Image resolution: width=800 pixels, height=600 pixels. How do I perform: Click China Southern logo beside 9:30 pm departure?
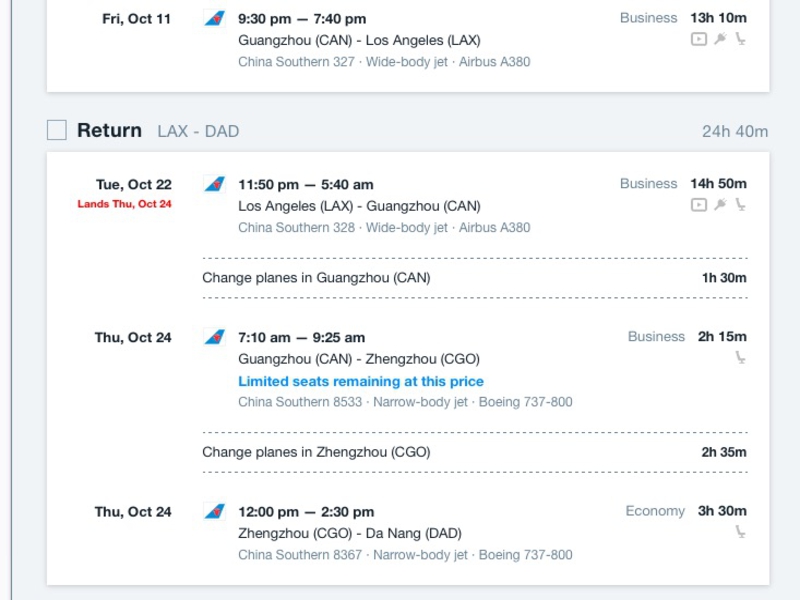[215, 19]
